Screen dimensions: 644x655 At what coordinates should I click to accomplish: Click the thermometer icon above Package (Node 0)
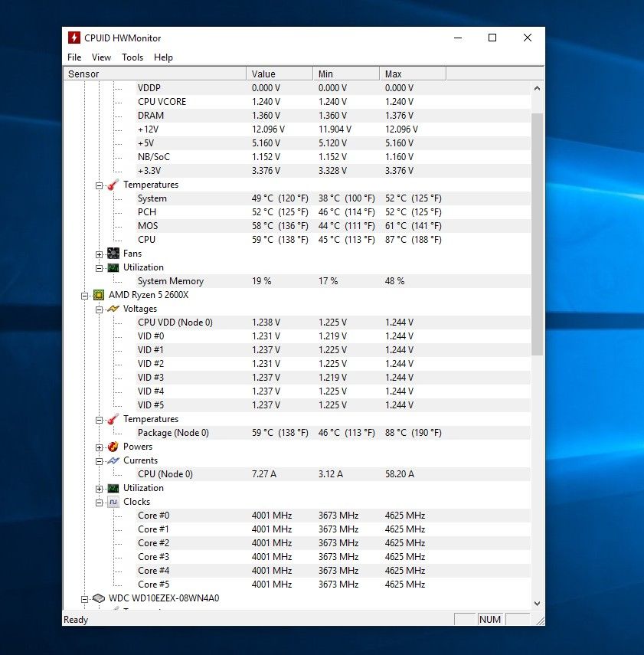click(113, 419)
